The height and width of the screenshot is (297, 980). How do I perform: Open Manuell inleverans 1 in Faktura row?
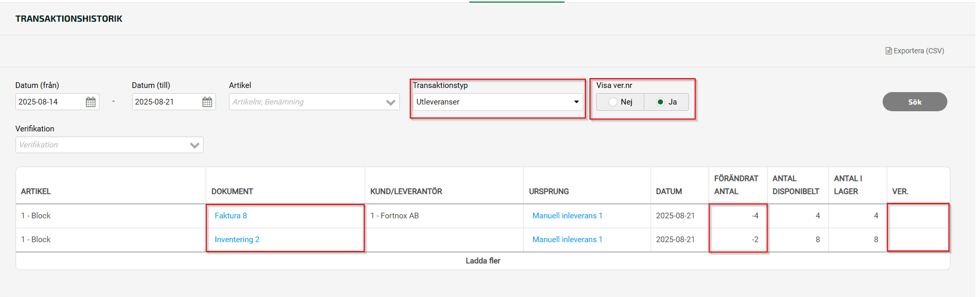point(567,216)
